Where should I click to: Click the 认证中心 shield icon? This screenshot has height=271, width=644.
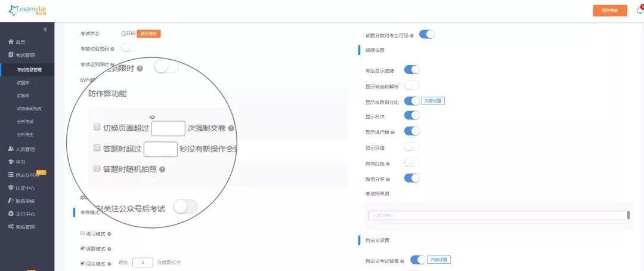click(x=11, y=188)
